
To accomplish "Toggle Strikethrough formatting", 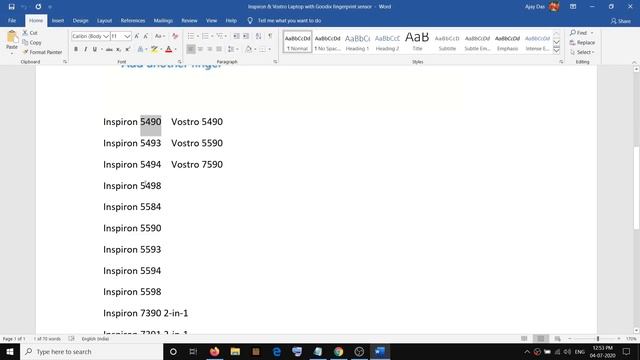I will pyautogui.click(x=109, y=49).
